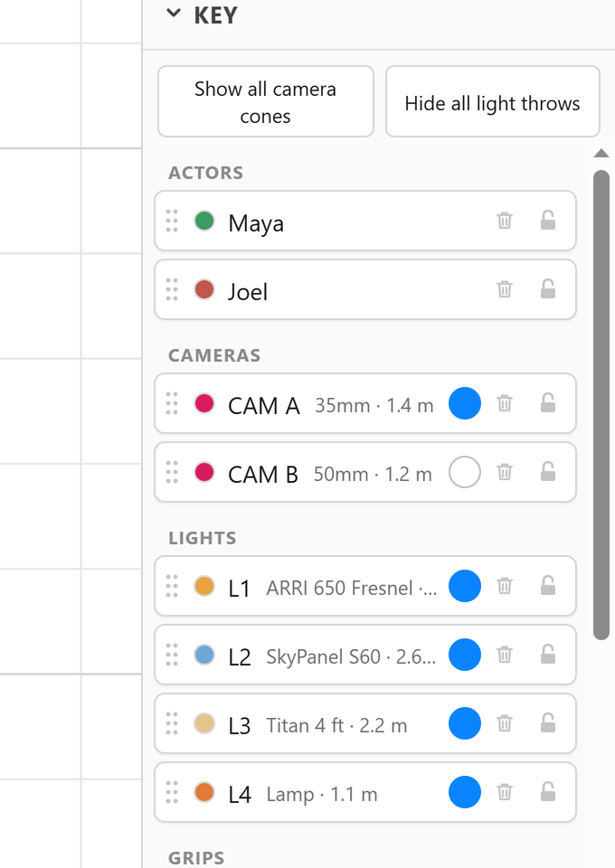Viewport: 615px width, 868px height.
Task: Click the key list scrollbar thumb
Action: (x=601, y=405)
